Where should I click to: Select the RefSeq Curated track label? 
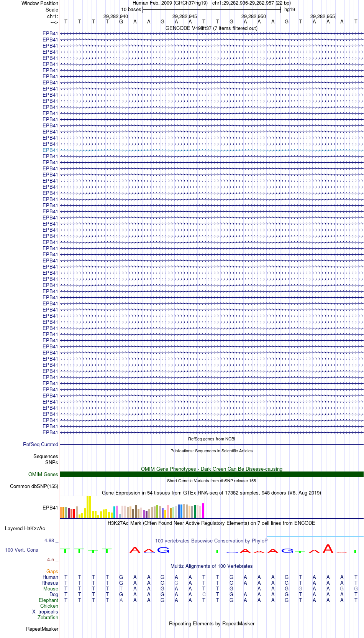(x=41, y=444)
